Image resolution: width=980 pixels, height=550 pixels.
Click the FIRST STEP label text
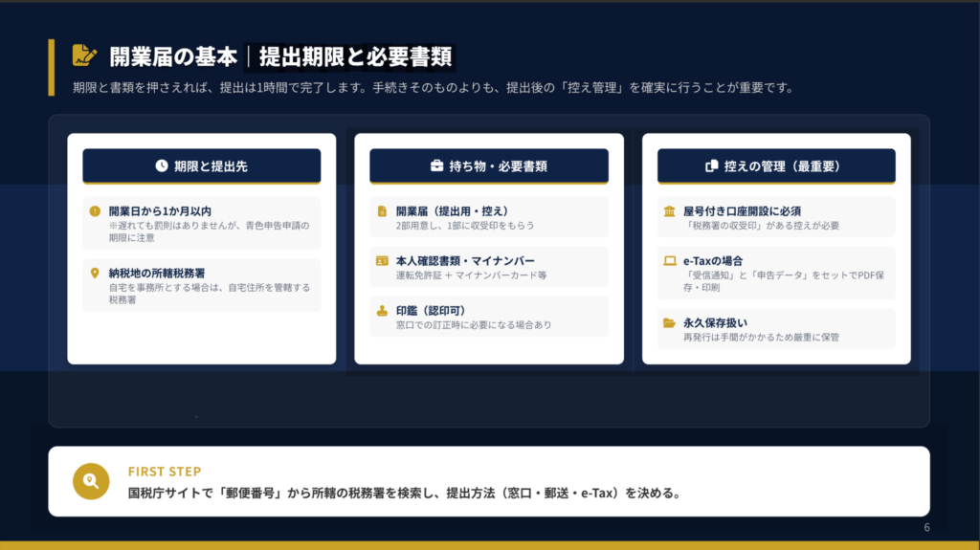coord(165,472)
